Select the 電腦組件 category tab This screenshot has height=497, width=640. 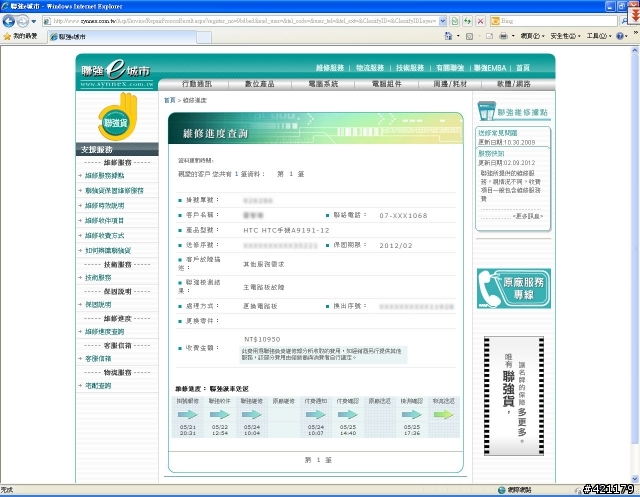(x=386, y=84)
